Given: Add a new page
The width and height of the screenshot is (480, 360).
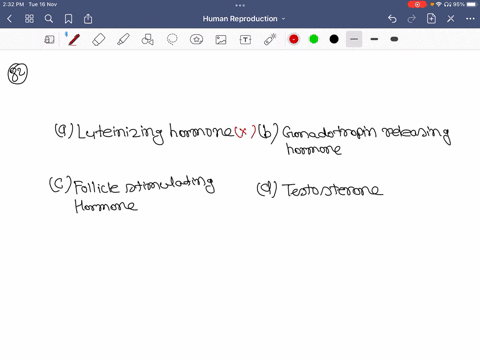Looking at the screenshot, I should coord(431,19).
